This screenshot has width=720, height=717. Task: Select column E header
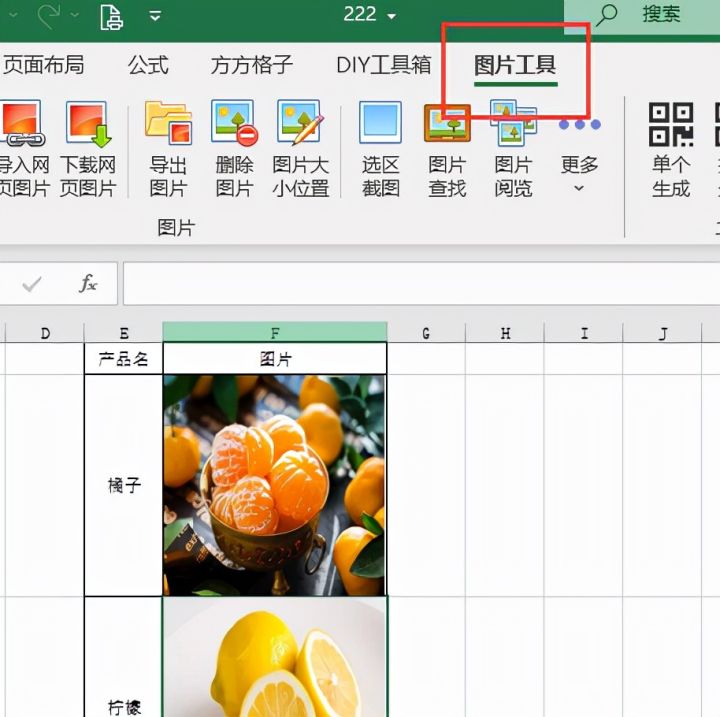pos(124,333)
